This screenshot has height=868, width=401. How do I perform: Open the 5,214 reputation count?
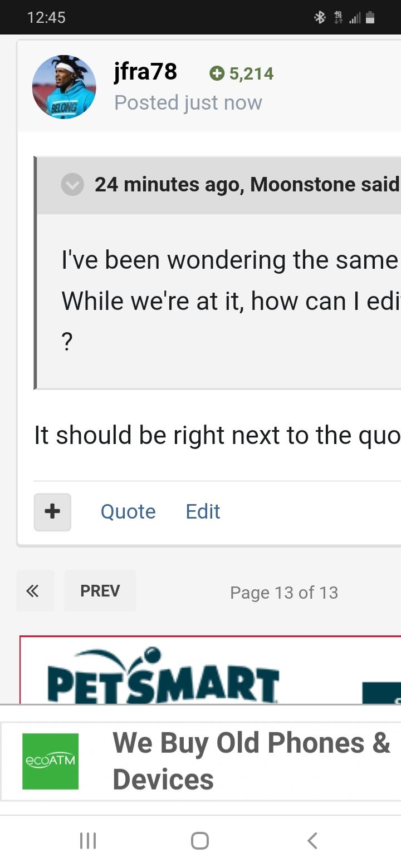pyautogui.click(x=251, y=73)
